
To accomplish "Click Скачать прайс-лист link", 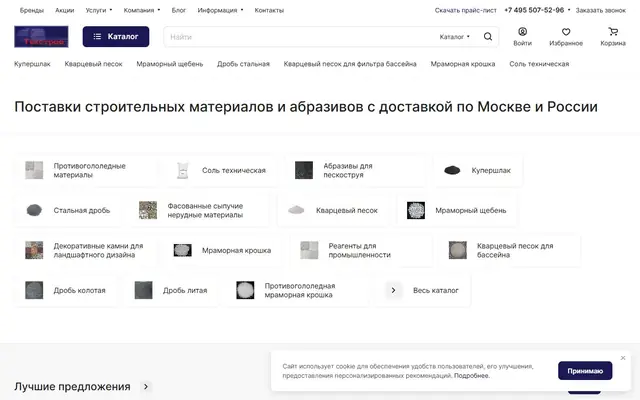I will click(465, 10).
